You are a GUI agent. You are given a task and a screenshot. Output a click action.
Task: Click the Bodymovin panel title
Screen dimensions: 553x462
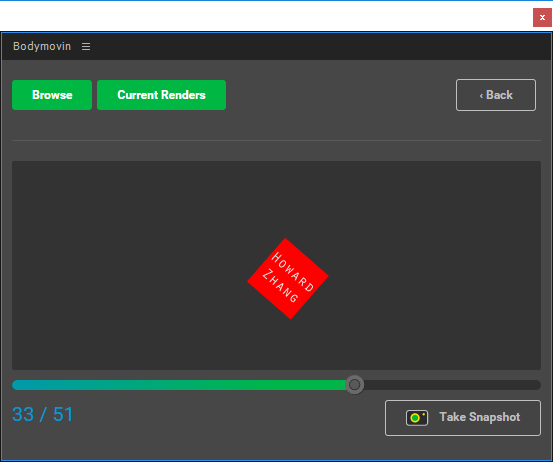click(x=42, y=46)
